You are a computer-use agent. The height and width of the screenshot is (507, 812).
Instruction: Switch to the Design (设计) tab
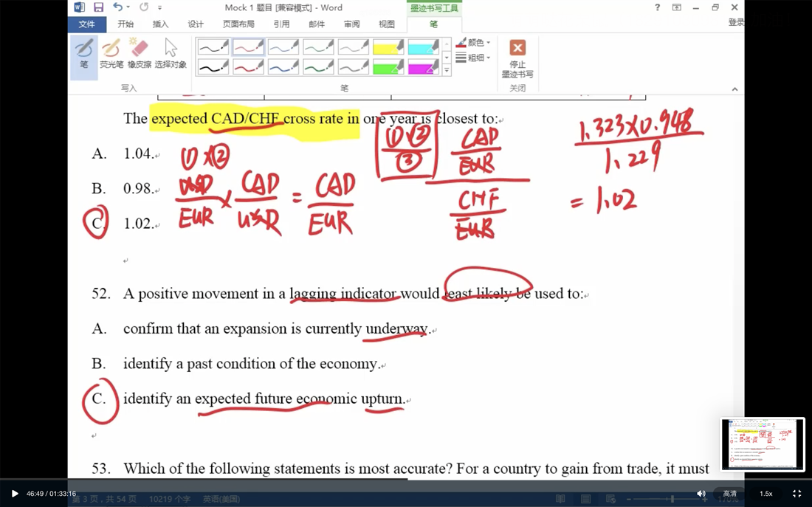tap(196, 24)
